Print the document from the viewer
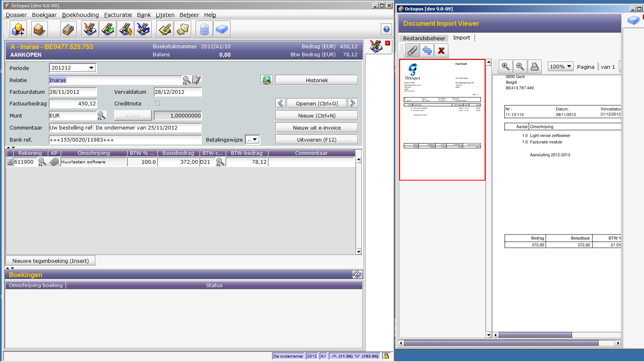Viewport: 644px width, 362px height. pyautogui.click(x=535, y=67)
